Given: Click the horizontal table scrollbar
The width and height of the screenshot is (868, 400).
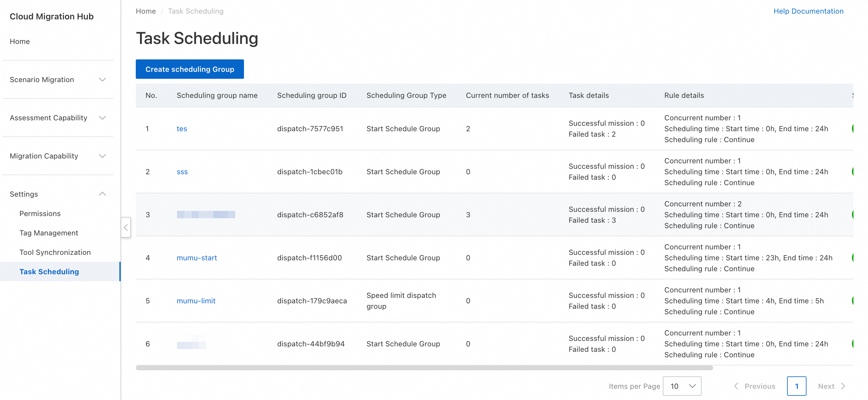Looking at the screenshot, I should tap(424, 368).
